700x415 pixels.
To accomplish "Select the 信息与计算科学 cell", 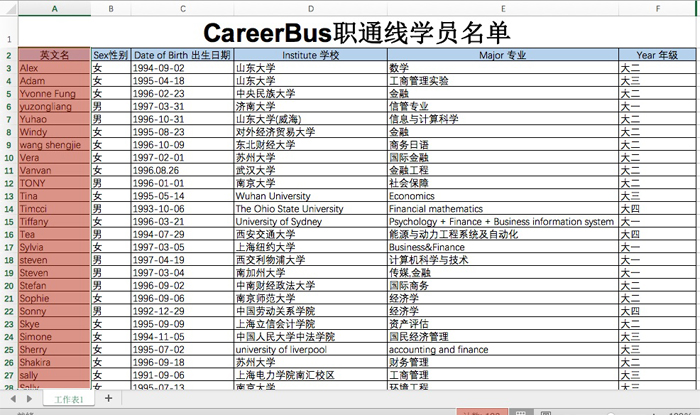I will [x=503, y=119].
